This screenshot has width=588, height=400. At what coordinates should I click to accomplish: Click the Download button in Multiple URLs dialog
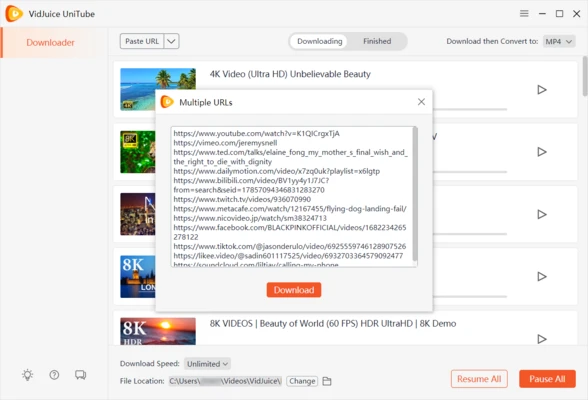pyautogui.click(x=294, y=290)
